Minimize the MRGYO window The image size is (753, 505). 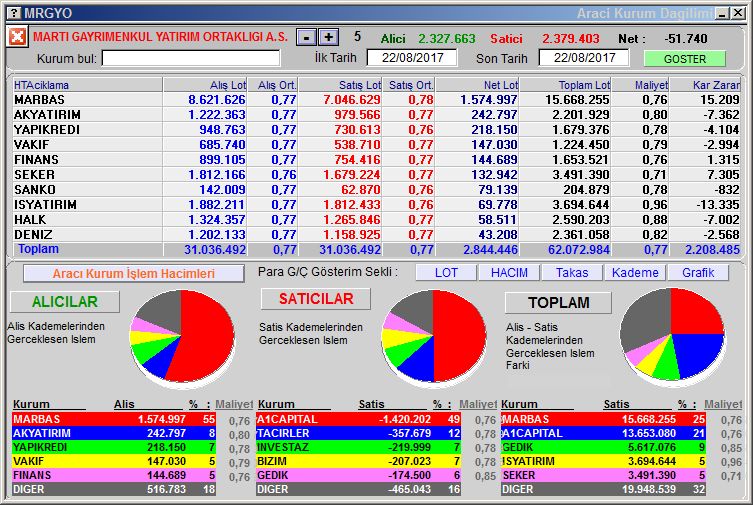pyautogui.click(x=722, y=13)
